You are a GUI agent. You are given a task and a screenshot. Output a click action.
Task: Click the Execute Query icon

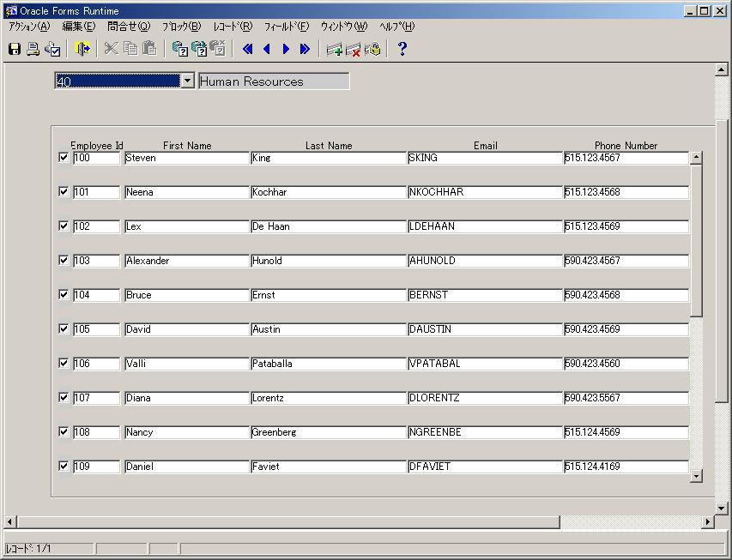[199, 49]
